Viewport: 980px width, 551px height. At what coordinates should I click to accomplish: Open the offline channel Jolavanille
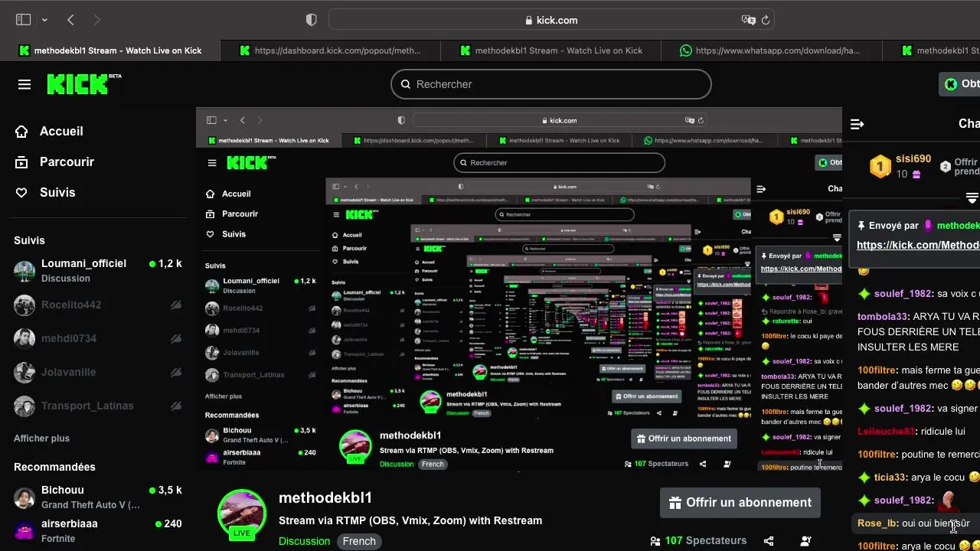click(x=98, y=372)
